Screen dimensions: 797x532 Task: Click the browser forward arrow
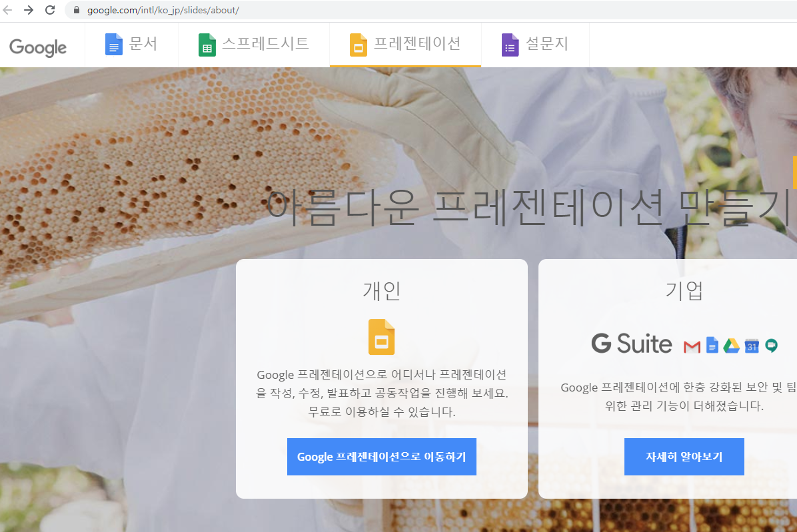29,9
